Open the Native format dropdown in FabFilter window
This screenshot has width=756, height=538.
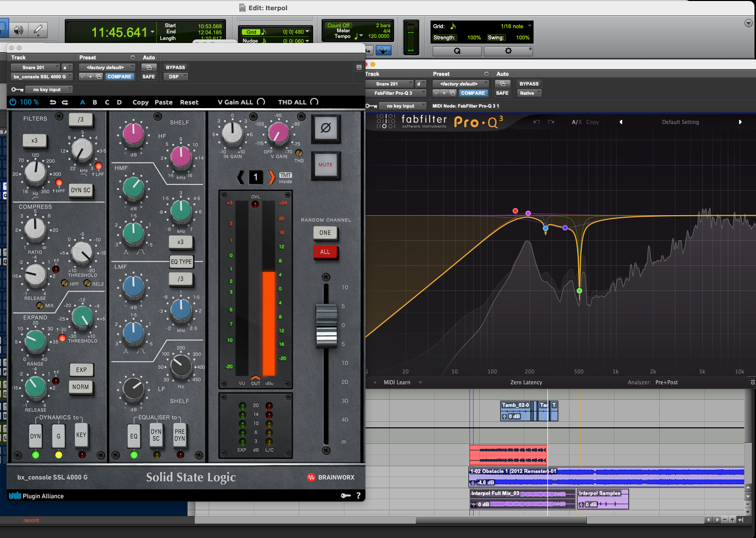tap(529, 93)
